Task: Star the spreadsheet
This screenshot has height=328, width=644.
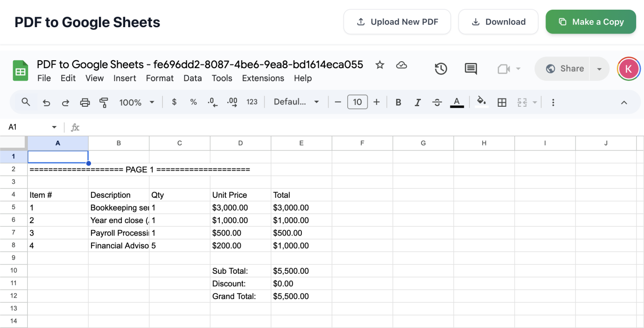Action: pos(379,65)
